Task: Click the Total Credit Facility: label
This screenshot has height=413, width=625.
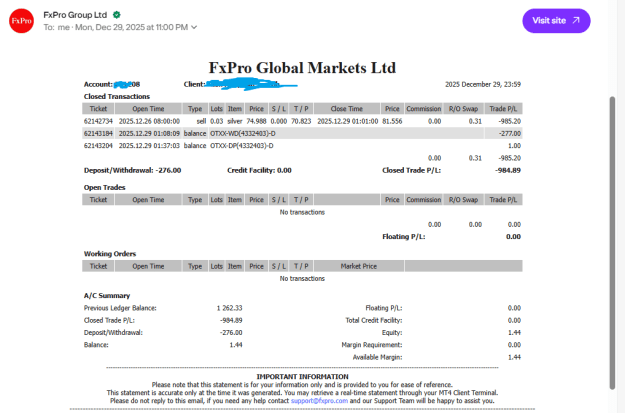Action: 373,321
